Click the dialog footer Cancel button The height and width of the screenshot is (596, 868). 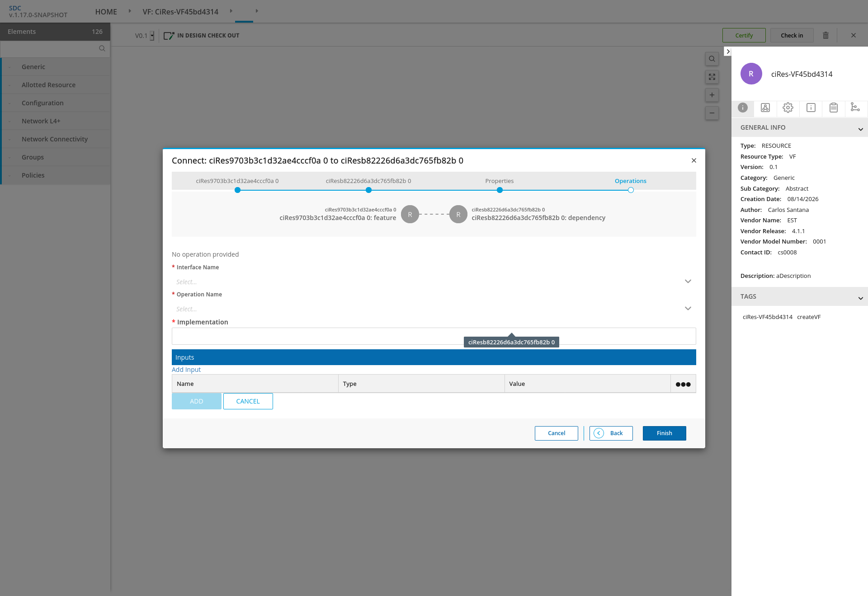click(557, 433)
